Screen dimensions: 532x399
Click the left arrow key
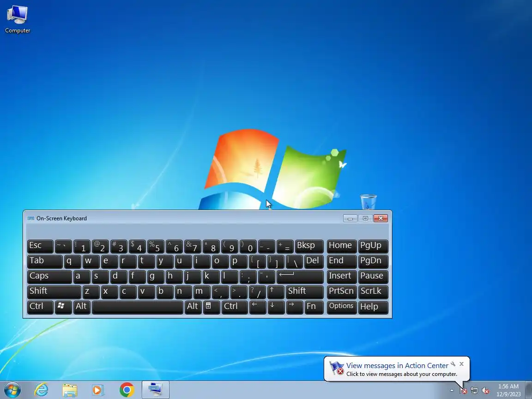click(x=258, y=307)
